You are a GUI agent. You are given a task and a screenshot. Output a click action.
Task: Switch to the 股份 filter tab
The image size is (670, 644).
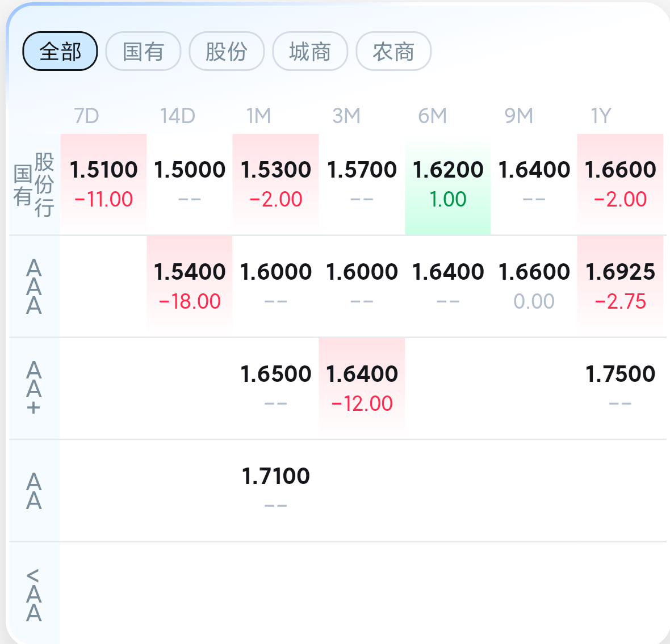pos(227,52)
